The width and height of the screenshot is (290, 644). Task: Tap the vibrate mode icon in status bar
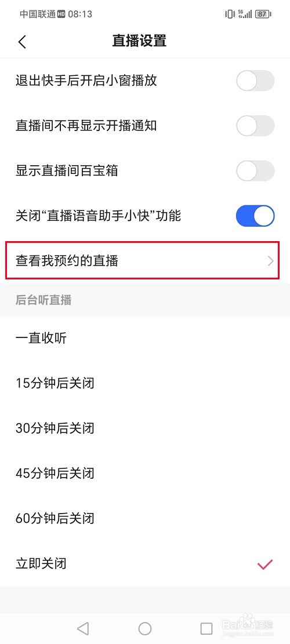tap(230, 14)
